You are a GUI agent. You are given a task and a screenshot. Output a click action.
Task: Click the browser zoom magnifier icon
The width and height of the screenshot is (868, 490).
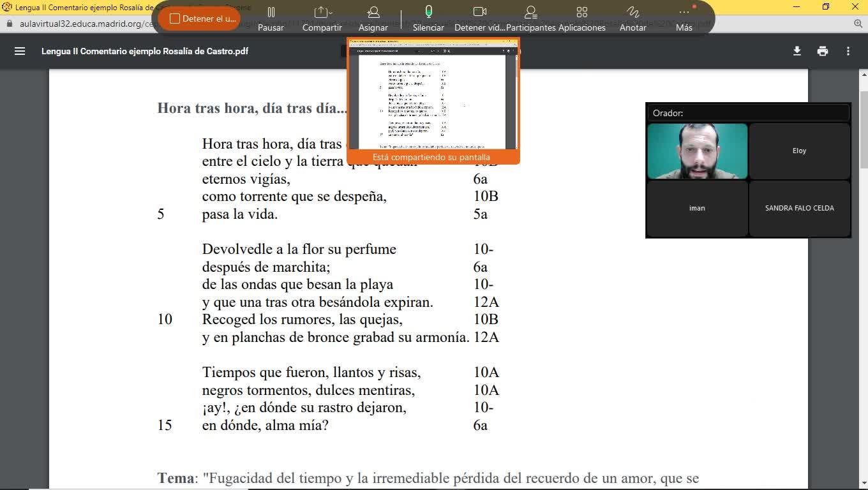858,24
